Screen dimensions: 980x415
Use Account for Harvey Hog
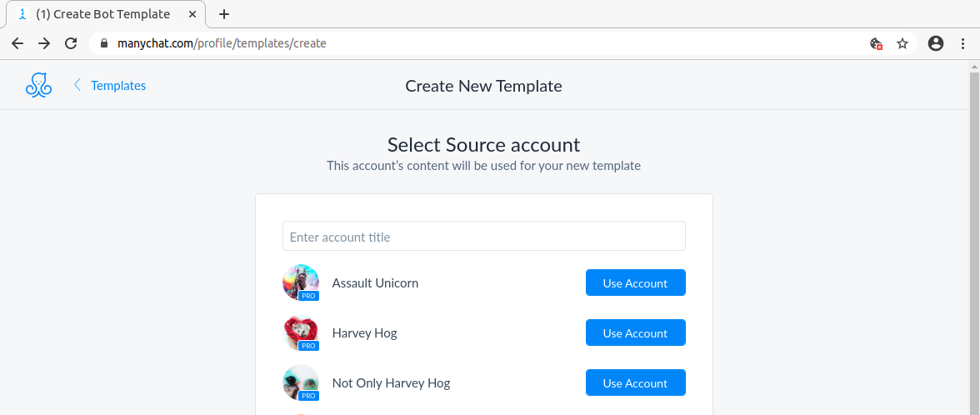click(635, 333)
